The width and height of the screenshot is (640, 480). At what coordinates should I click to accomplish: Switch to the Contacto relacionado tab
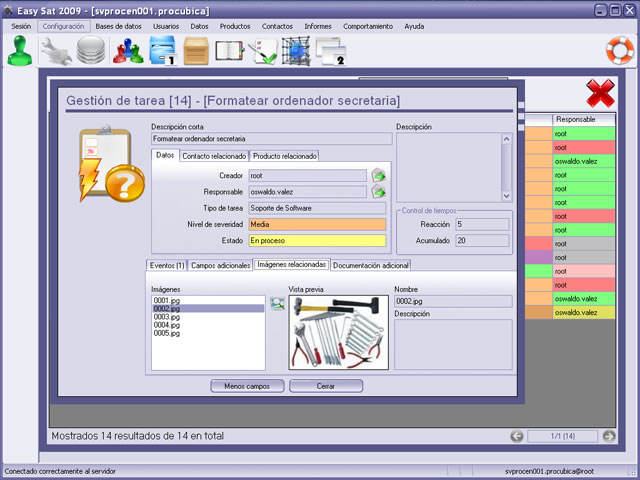coord(214,156)
